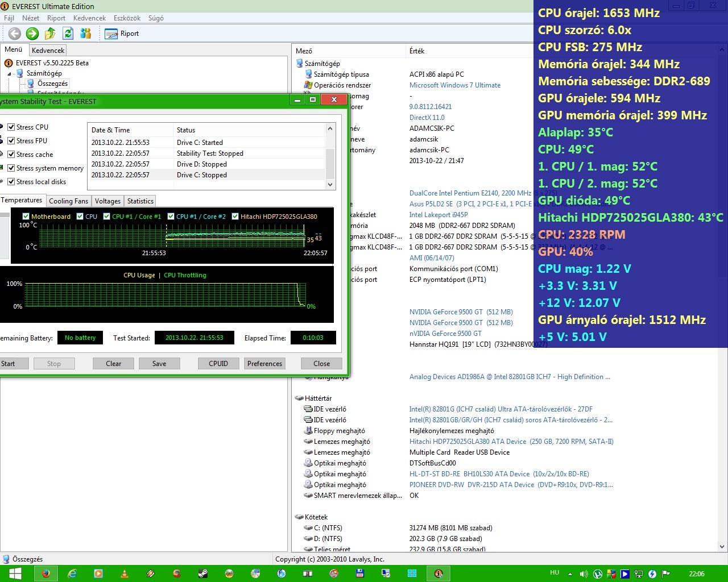This screenshot has height=582, width=728.
Task: Click the Close button in the Stability Test
Action: coord(321,364)
